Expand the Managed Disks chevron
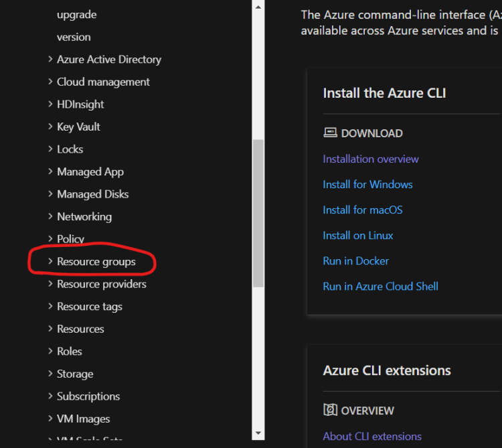The image size is (502, 448). 50,194
